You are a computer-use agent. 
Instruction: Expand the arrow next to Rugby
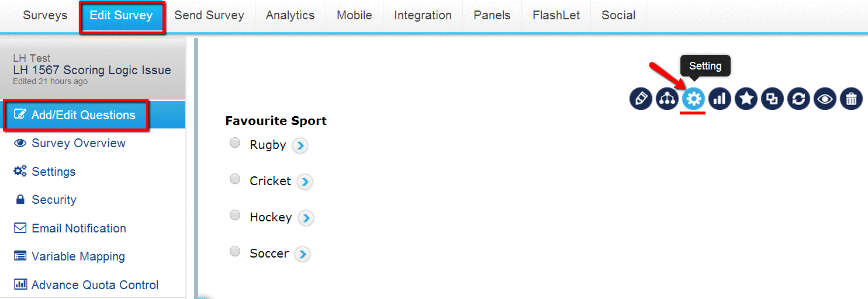pos(300,145)
